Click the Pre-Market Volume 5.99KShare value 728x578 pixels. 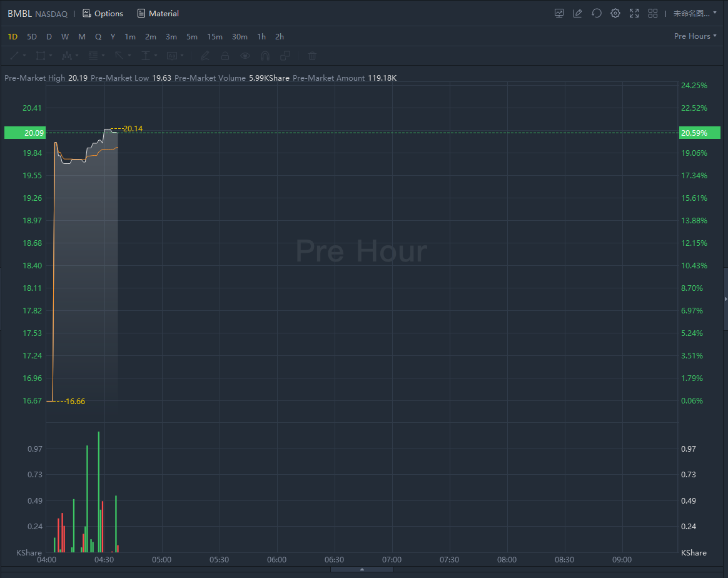tap(269, 78)
